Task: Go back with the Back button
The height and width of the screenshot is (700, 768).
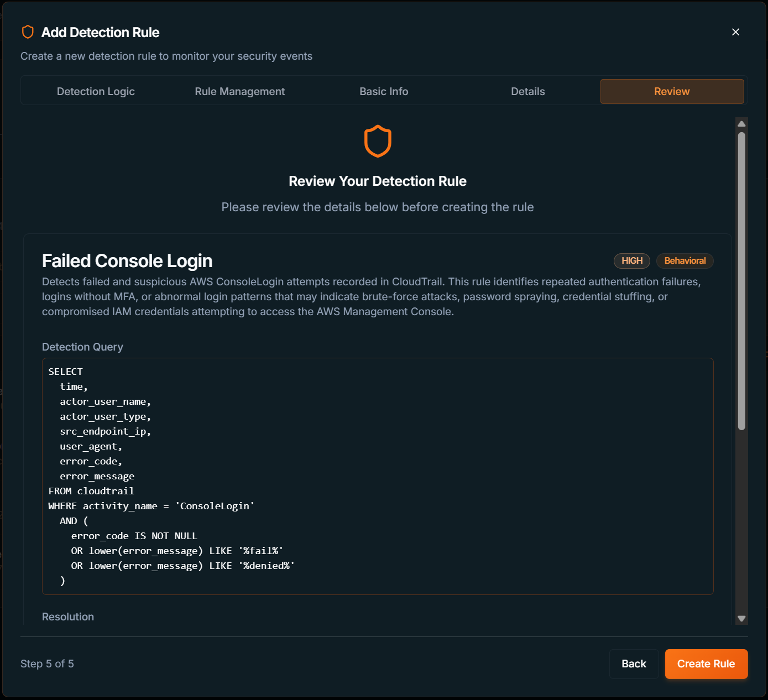Action: 634,664
